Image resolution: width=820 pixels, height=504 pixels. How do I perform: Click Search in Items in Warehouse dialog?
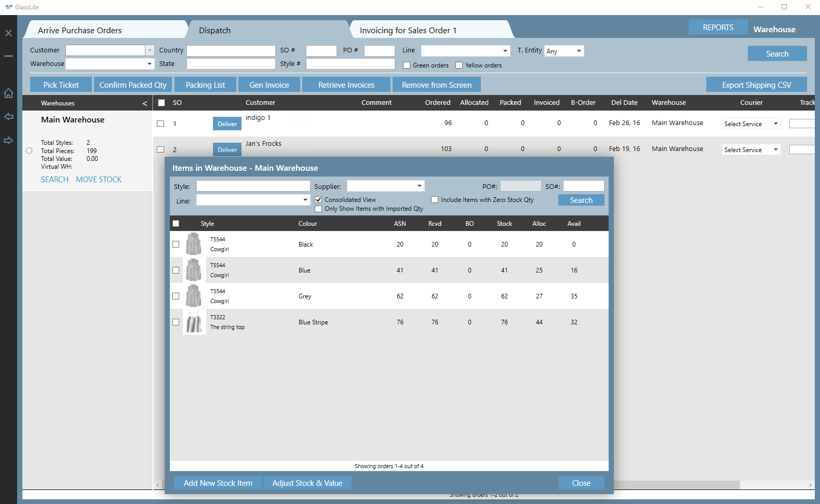click(x=581, y=200)
